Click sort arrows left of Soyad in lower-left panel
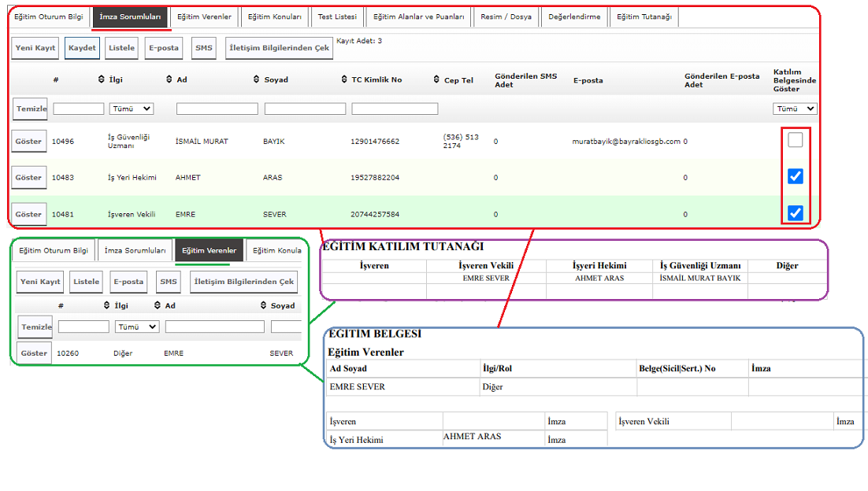This screenshot has width=868, height=491. click(264, 305)
